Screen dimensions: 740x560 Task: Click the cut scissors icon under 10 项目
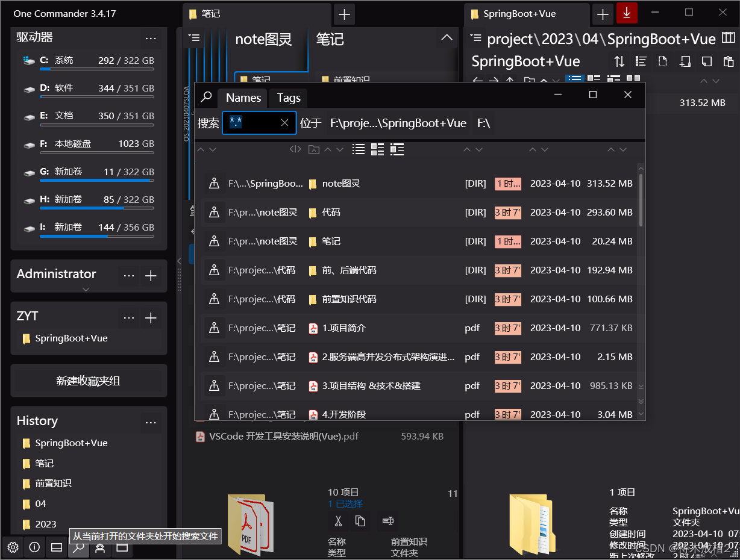pos(338,521)
